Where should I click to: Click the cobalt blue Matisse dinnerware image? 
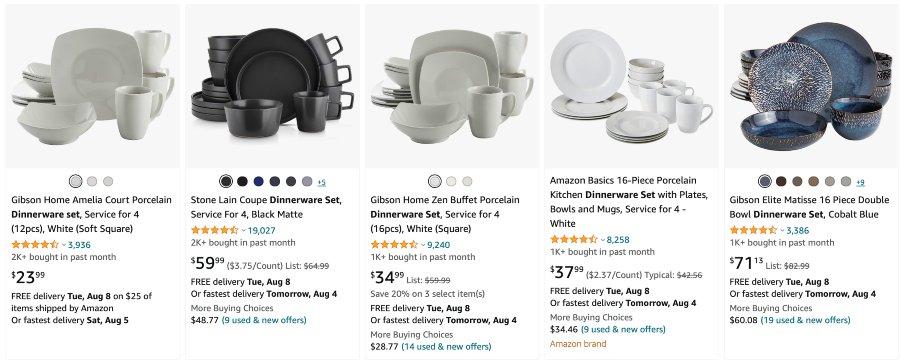811,86
